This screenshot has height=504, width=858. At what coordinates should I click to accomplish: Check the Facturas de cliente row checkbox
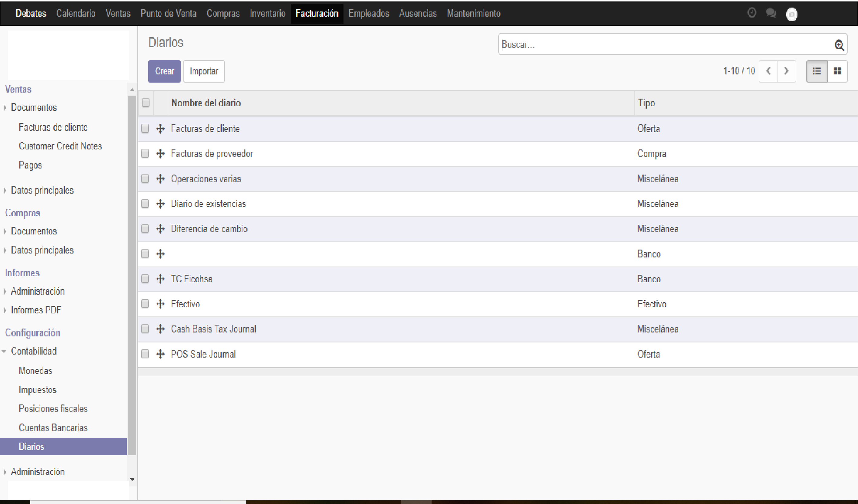[x=145, y=128]
